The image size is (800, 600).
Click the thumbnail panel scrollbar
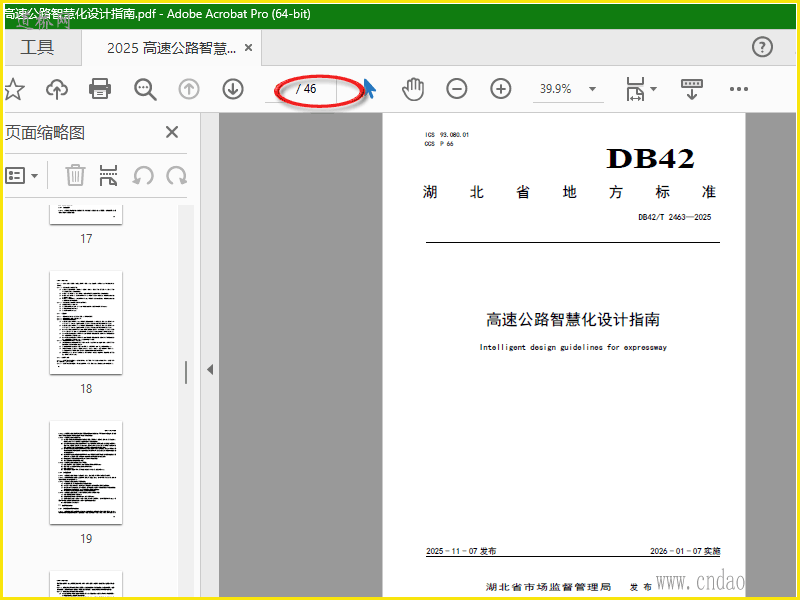[x=186, y=372]
